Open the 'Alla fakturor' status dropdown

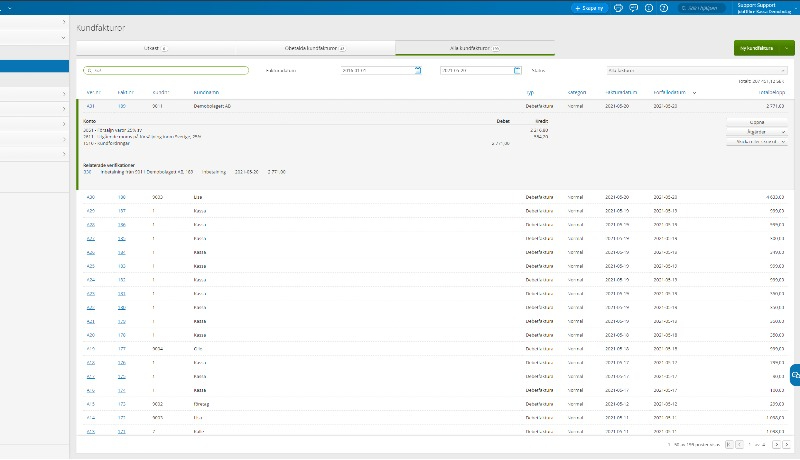[697, 70]
